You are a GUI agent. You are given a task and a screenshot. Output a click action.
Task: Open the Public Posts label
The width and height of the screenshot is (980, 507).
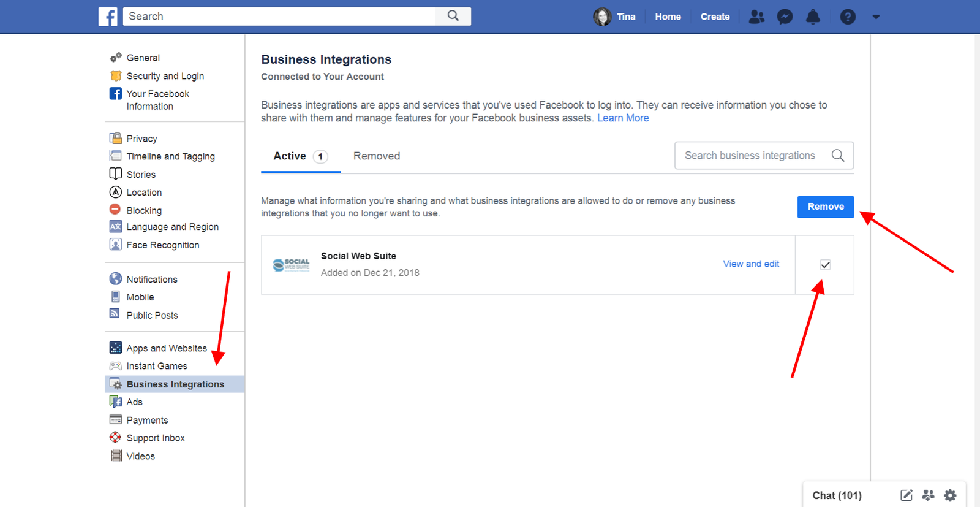pyautogui.click(x=152, y=315)
